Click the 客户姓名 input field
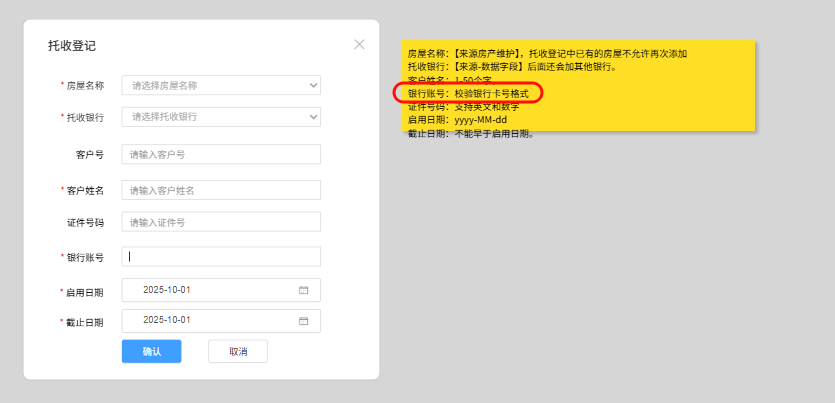Image resolution: width=835 pixels, height=403 pixels. coord(221,190)
